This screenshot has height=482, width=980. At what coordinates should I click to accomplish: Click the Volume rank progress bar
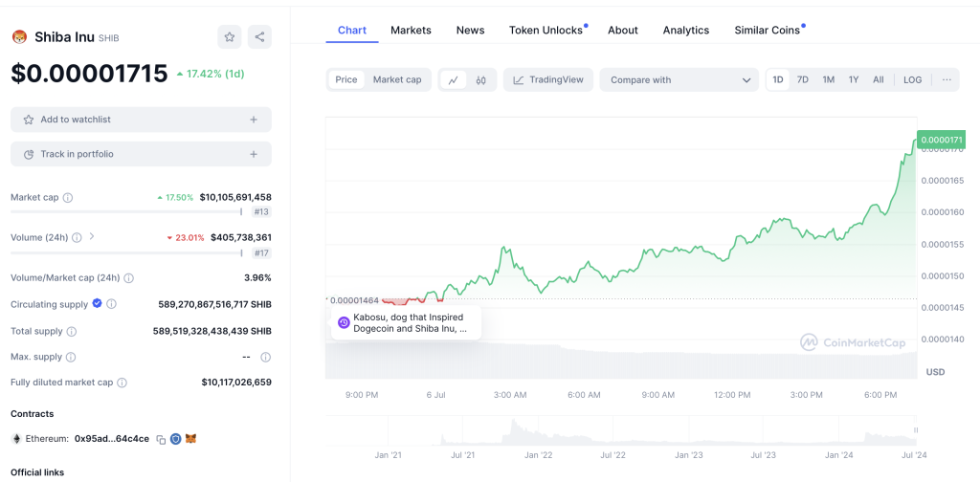click(x=126, y=252)
